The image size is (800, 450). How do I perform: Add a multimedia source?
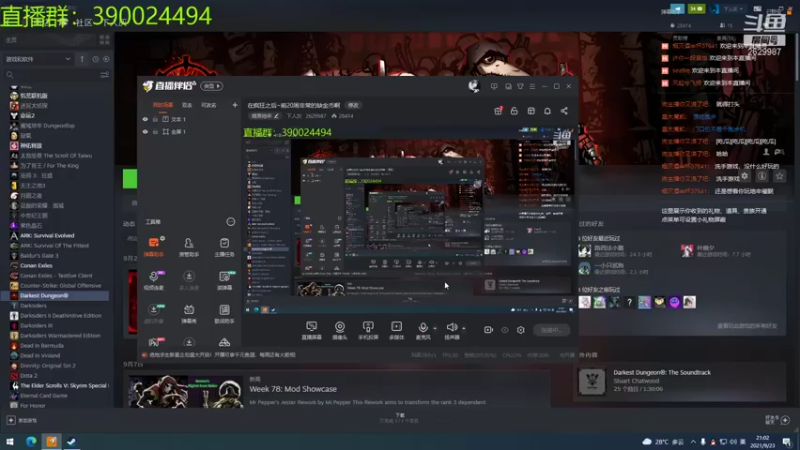396,330
